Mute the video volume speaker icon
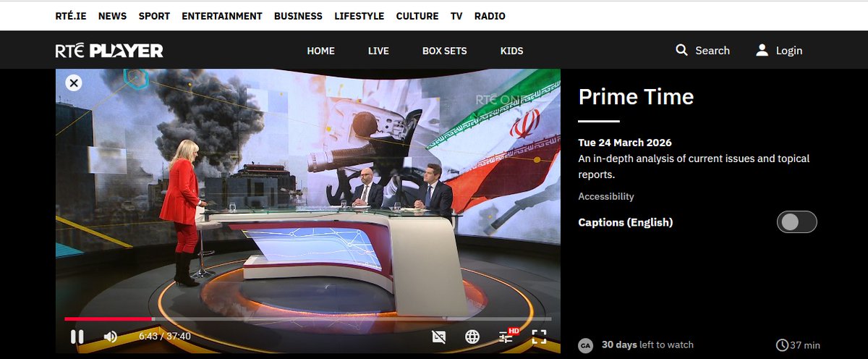This screenshot has width=868, height=359. [x=111, y=337]
